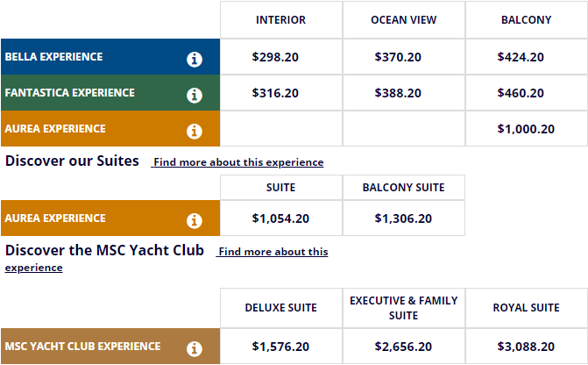Open Fantastica Experience info icon
The height and width of the screenshot is (365, 588).
pyautogui.click(x=195, y=95)
